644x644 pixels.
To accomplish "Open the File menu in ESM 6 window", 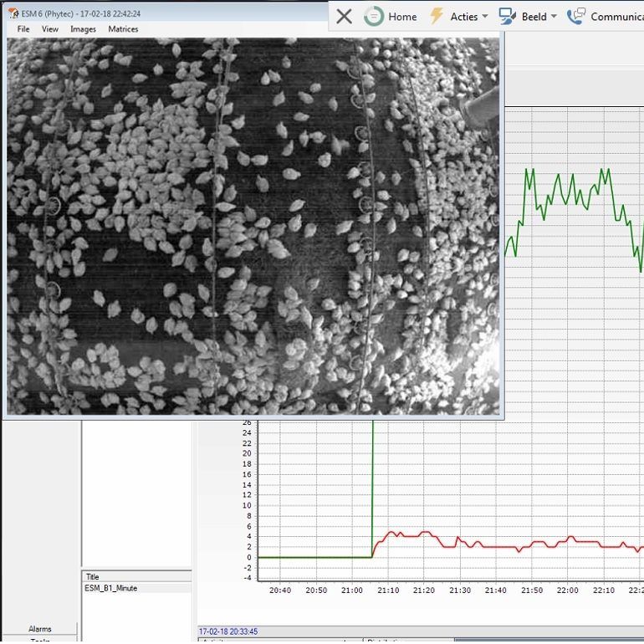I will [x=23, y=29].
